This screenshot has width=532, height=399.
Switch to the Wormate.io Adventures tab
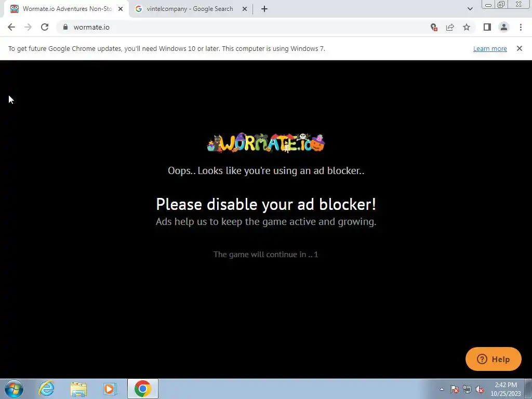(66, 9)
